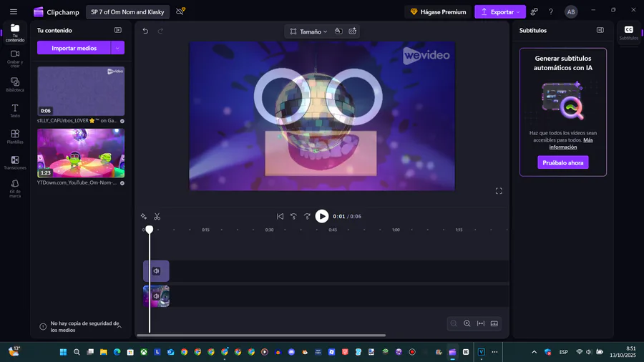
Task: Click the 0:30 mark on timeline ruler
Action: click(269, 230)
